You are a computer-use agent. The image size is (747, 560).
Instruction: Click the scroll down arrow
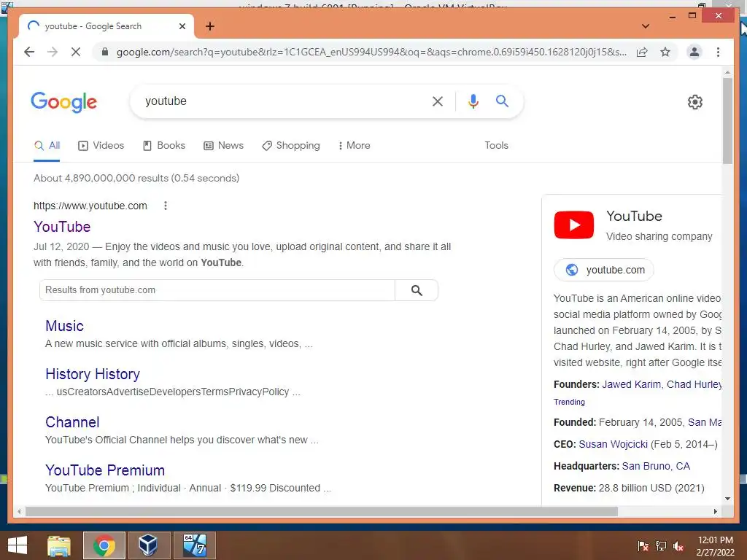pos(727,499)
